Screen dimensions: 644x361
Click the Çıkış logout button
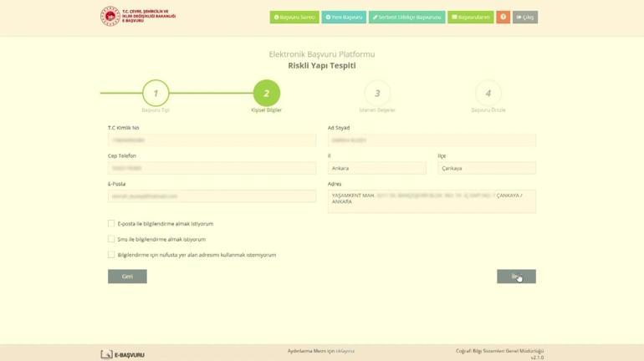click(525, 18)
